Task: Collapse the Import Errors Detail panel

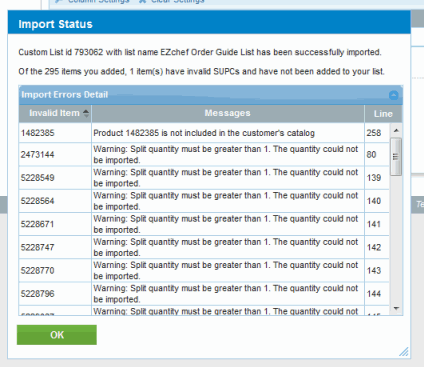Action: coord(393,95)
